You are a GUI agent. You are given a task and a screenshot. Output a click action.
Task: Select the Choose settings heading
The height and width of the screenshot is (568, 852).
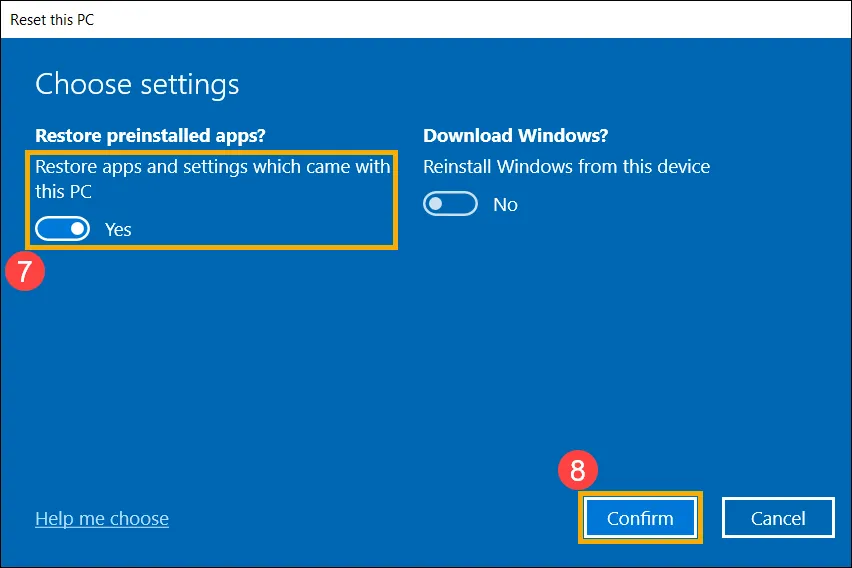[x=137, y=84]
